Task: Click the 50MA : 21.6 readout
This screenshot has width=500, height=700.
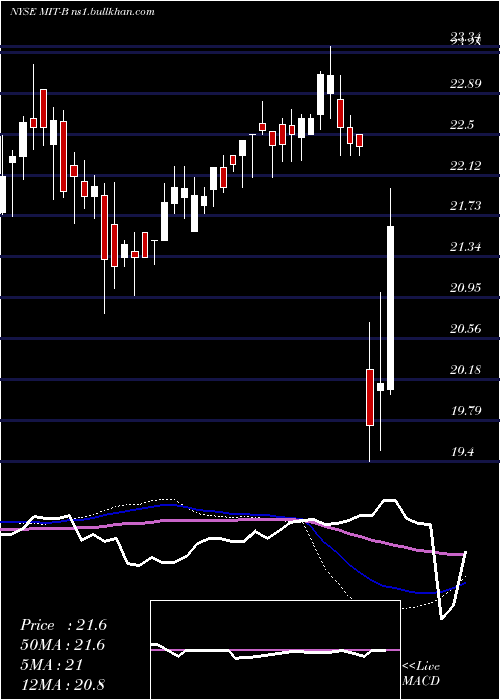Action: 62,645
